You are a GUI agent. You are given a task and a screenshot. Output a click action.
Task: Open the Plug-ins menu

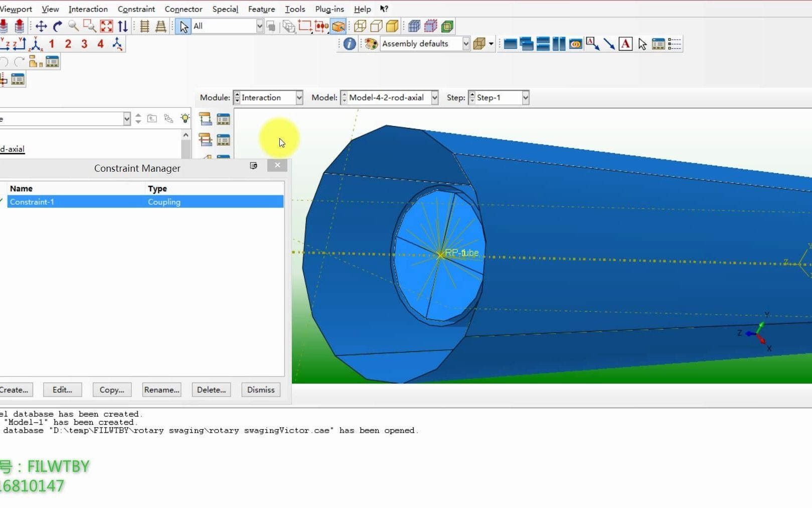click(x=329, y=9)
